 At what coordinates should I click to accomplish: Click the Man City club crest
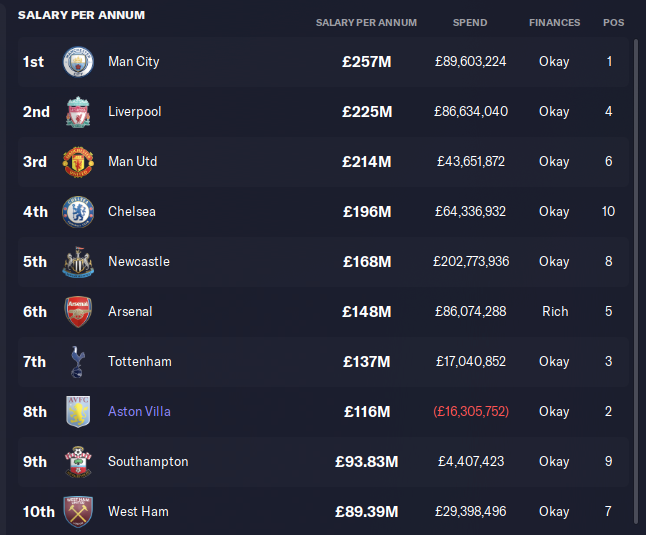tap(77, 62)
